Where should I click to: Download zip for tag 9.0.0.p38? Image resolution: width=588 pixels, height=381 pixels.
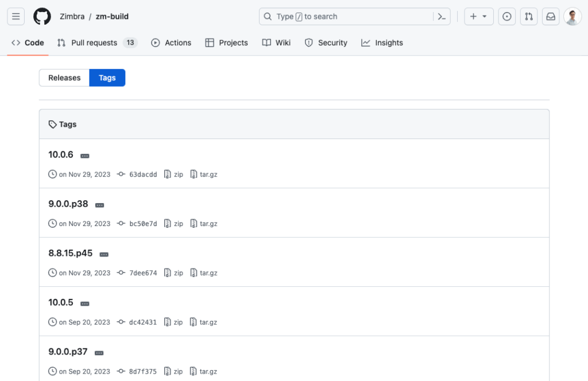pos(173,224)
